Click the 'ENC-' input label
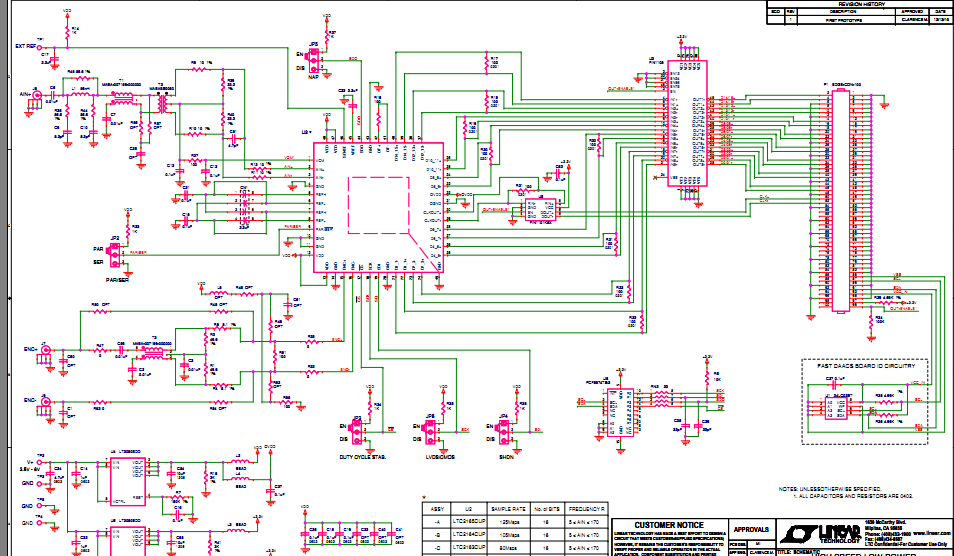The width and height of the screenshot is (954, 556). click(x=30, y=400)
